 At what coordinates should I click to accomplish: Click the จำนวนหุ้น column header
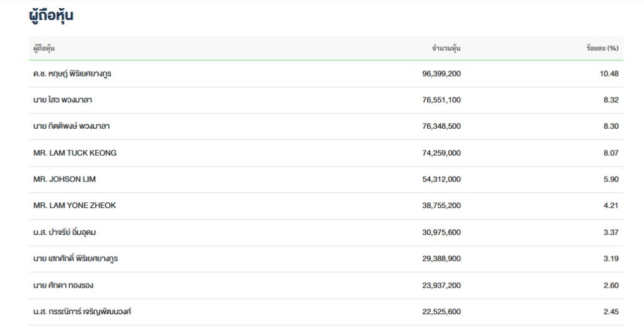tap(446, 48)
